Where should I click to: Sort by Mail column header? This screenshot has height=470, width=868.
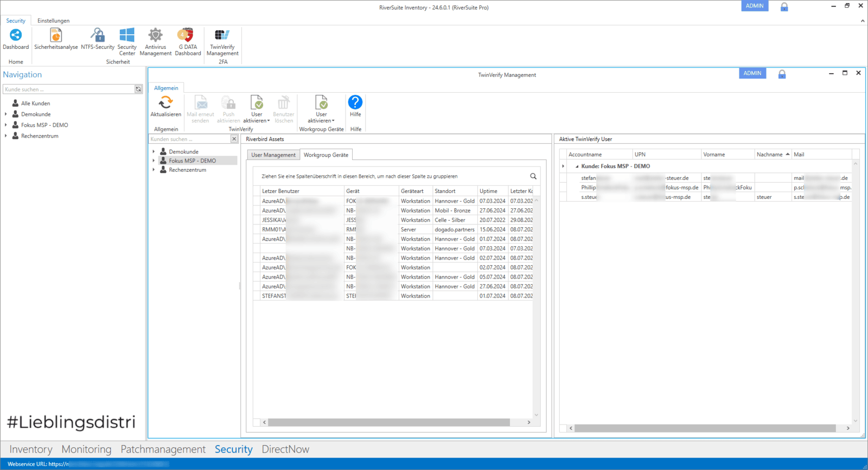[x=821, y=154]
